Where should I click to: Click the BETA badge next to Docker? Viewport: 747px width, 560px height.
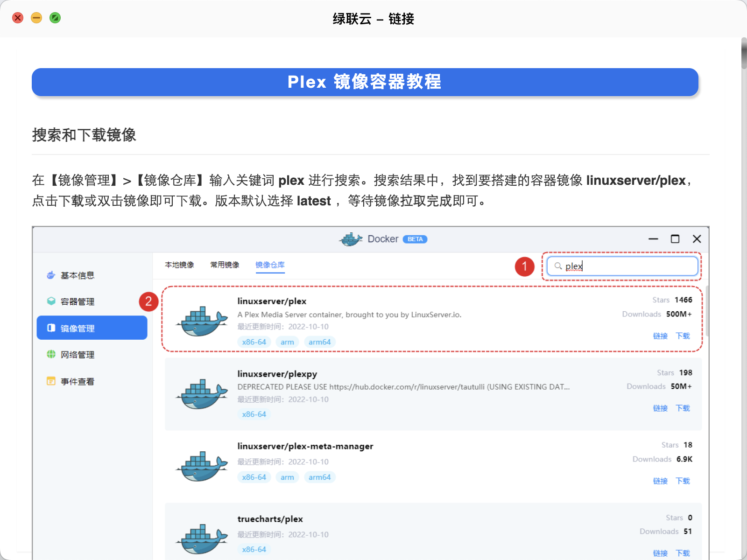415,239
